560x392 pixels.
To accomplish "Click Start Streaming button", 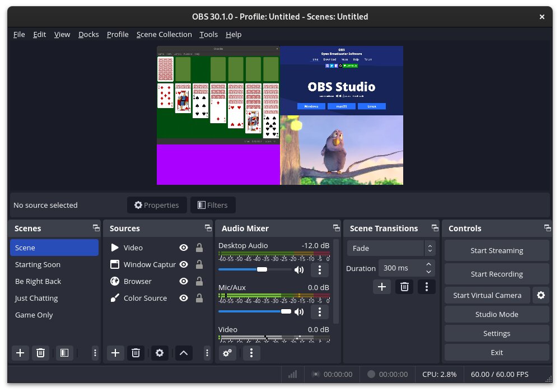I will 497,251.
